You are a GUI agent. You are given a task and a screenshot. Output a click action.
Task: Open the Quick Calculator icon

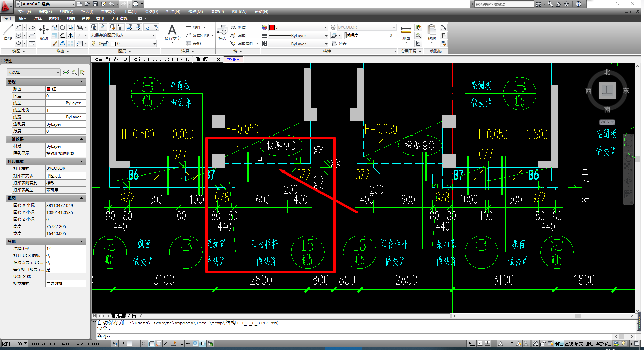point(418,43)
